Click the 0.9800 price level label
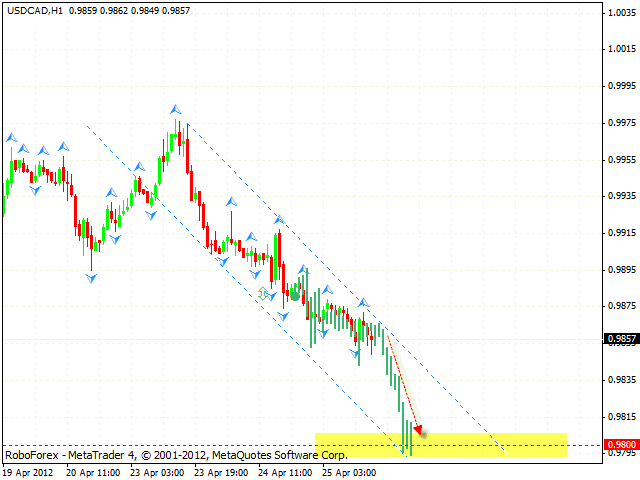The height and width of the screenshot is (480, 640). (x=619, y=444)
